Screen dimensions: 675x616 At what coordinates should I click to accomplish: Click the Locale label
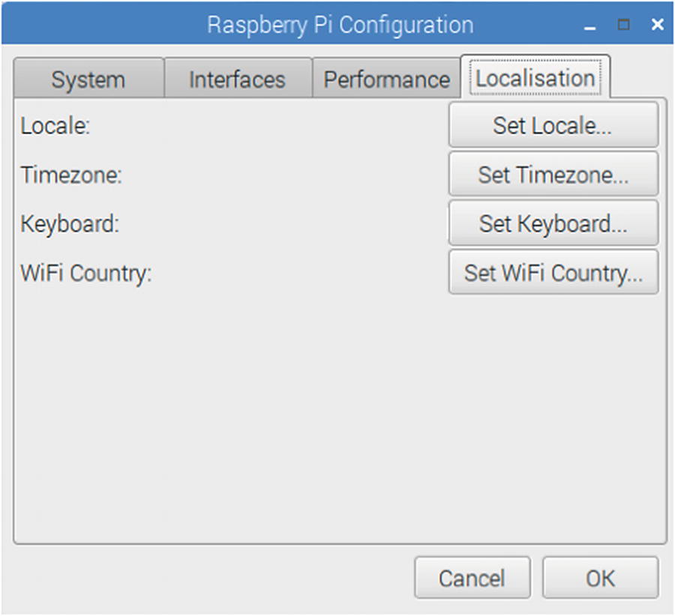[55, 126]
